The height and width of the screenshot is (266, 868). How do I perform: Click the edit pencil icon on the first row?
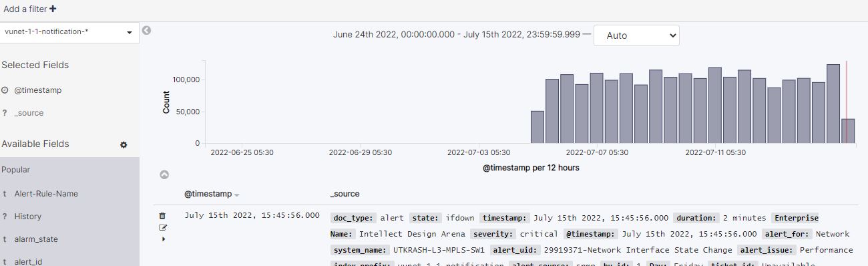[x=163, y=227]
